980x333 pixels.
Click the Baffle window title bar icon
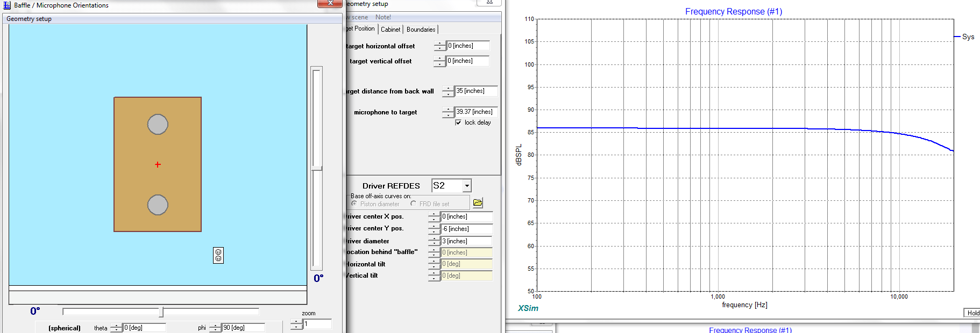[x=7, y=5]
